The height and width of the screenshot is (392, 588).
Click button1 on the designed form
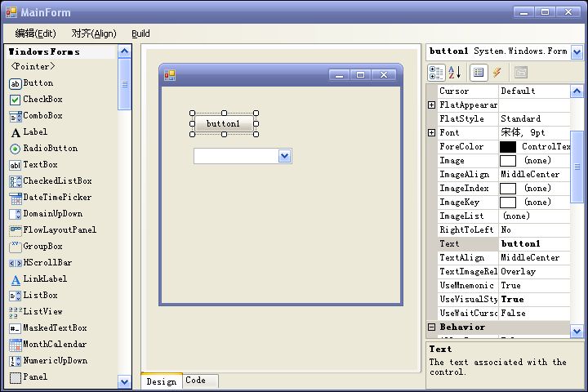click(224, 124)
